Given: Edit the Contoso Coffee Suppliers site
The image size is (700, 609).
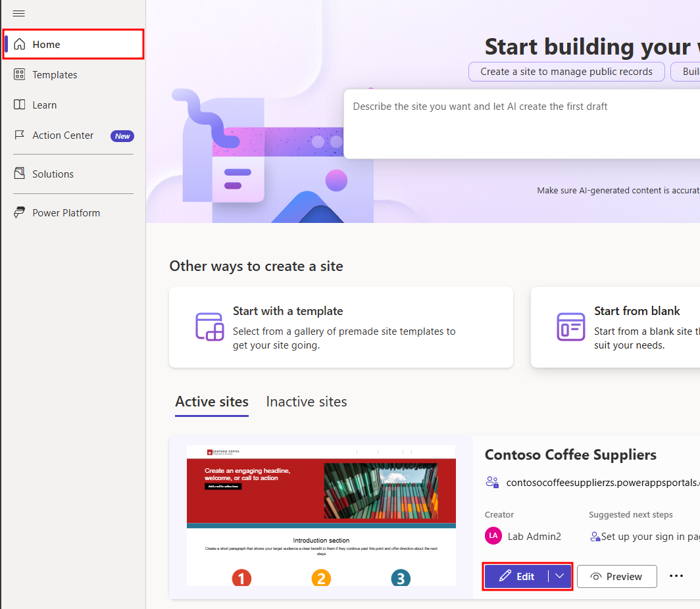Looking at the screenshot, I should coord(516,576).
